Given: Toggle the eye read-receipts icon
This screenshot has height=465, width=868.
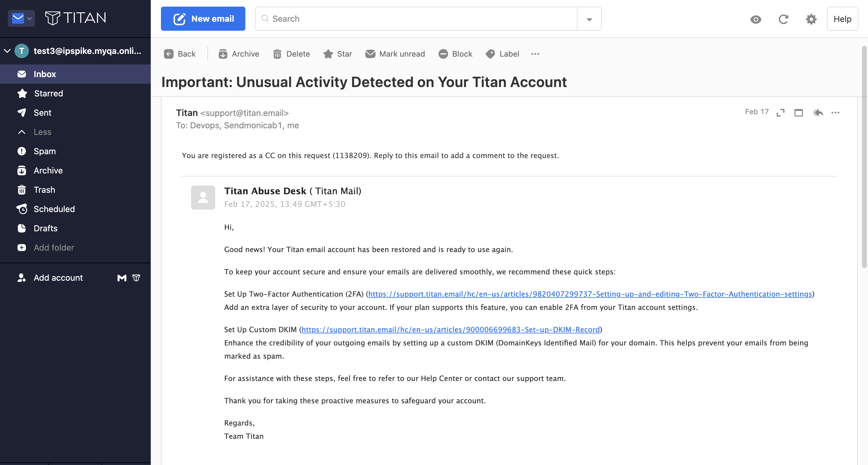Looking at the screenshot, I should coord(756,20).
